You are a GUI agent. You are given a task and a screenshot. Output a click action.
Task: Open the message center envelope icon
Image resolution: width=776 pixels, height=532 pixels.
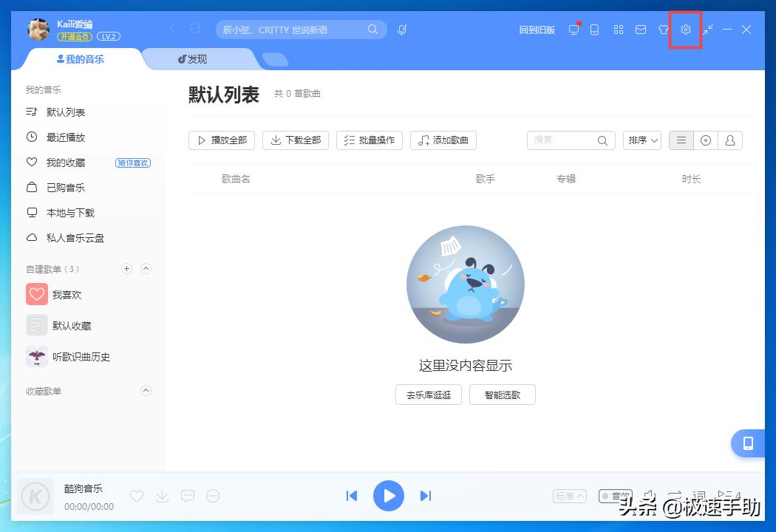coord(641,30)
